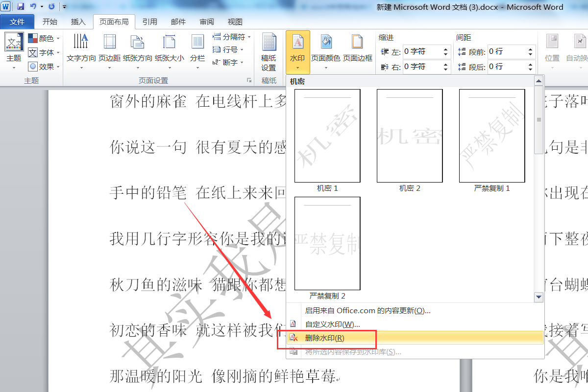This screenshot has height=392, width=588.
Task: Expand the 分隔符 breaks dropdown
Action: pyautogui.click(x=231, y=37)
